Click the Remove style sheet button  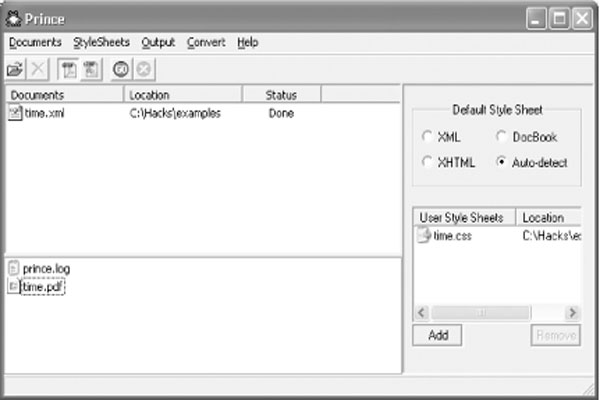556,335
